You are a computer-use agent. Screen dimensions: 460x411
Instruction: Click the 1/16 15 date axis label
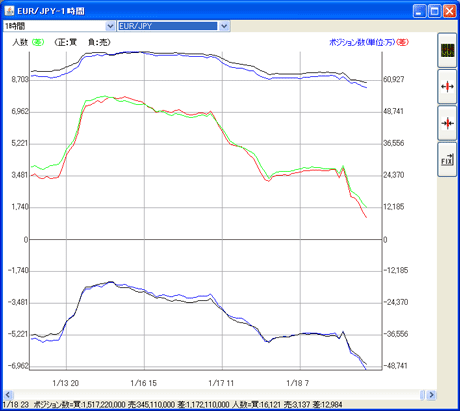(x=144, y=383)
